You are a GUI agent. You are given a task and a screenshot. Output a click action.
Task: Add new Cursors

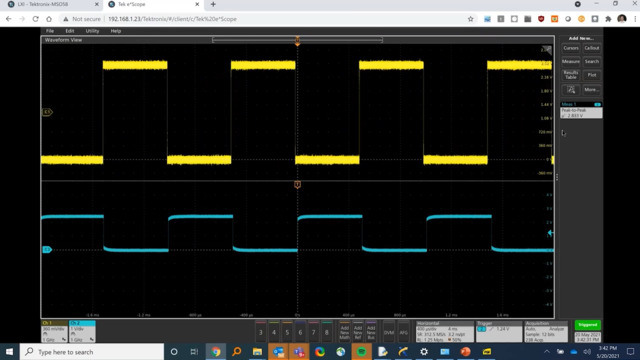tap(571, 48)
